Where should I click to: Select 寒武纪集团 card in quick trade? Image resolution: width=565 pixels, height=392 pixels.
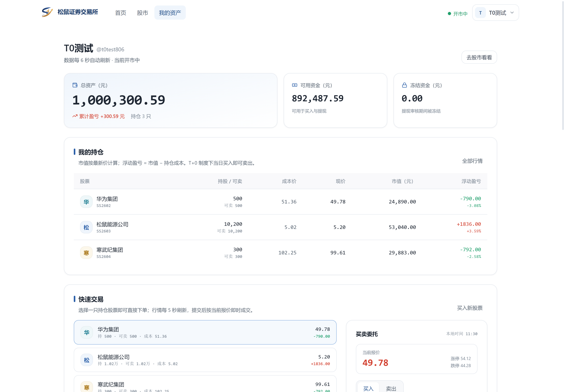click(205, 384)
